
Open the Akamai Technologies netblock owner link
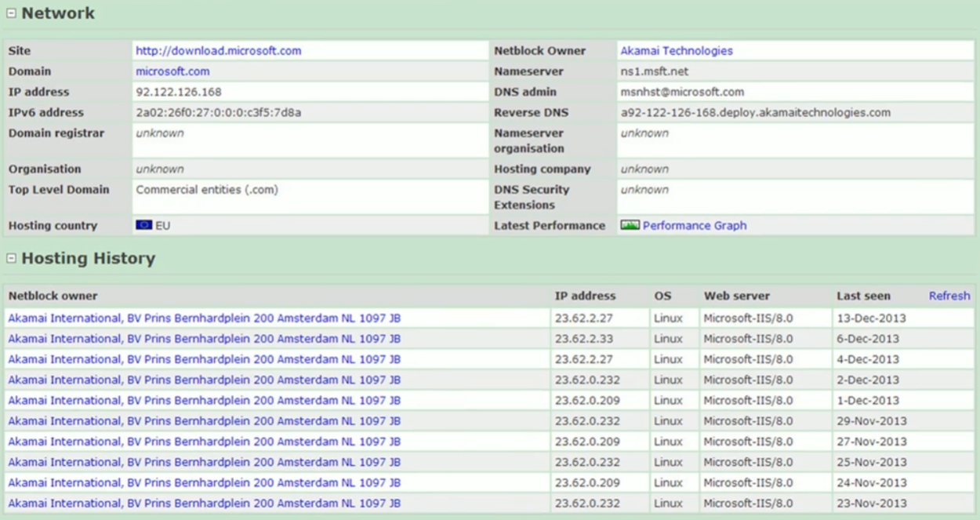point(677,51)
